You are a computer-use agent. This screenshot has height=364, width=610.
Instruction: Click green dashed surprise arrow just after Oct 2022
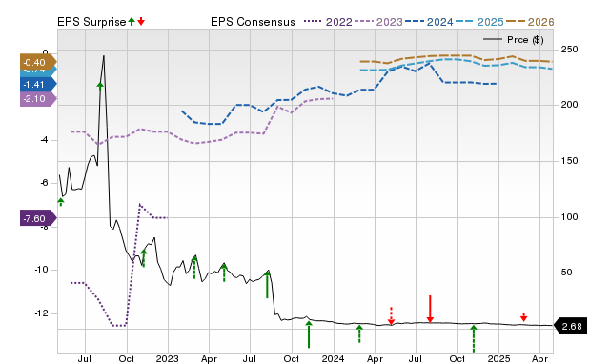point(144,258)
